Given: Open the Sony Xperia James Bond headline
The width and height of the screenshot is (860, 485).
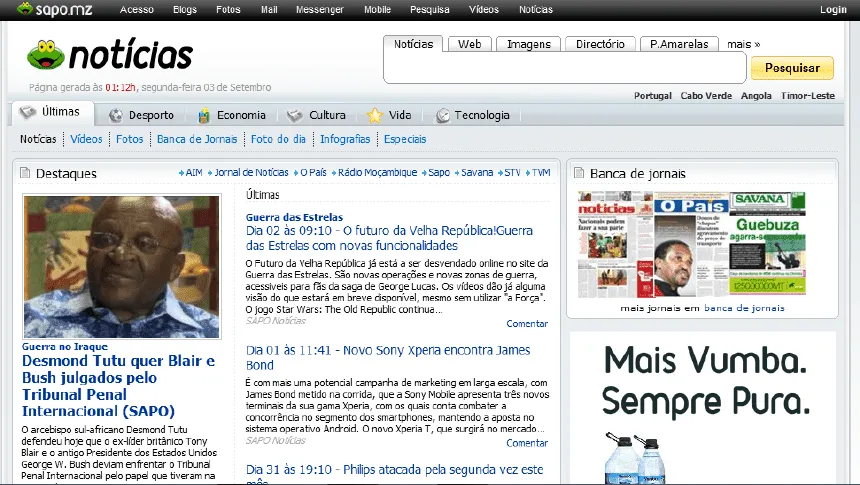Looking at the screenshot, I should (x=388, y=358).
